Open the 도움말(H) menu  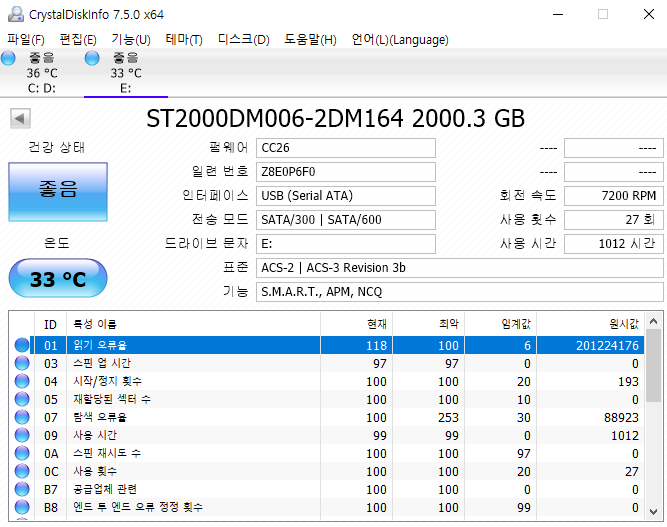[x=311, y=40]
